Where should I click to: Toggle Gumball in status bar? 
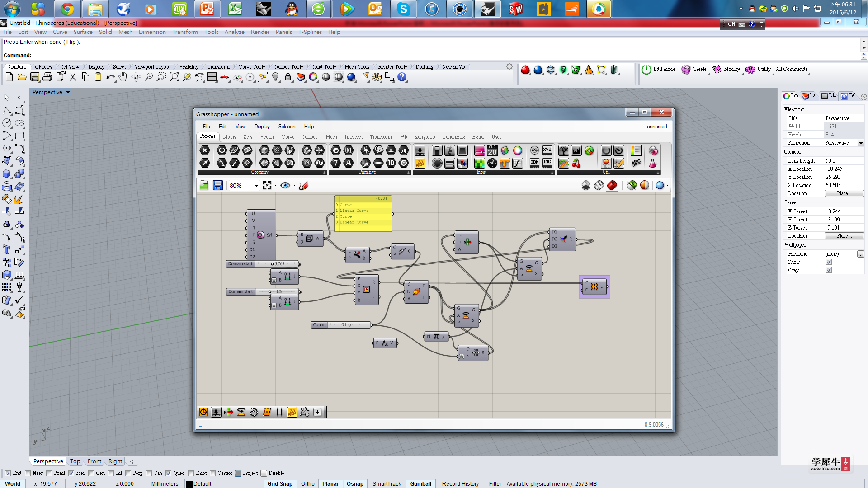pyautogui.click(x=420, y=483)
